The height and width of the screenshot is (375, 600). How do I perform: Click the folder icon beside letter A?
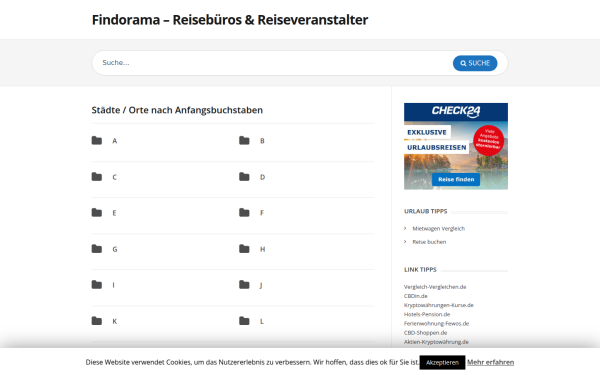pos(97,140)
